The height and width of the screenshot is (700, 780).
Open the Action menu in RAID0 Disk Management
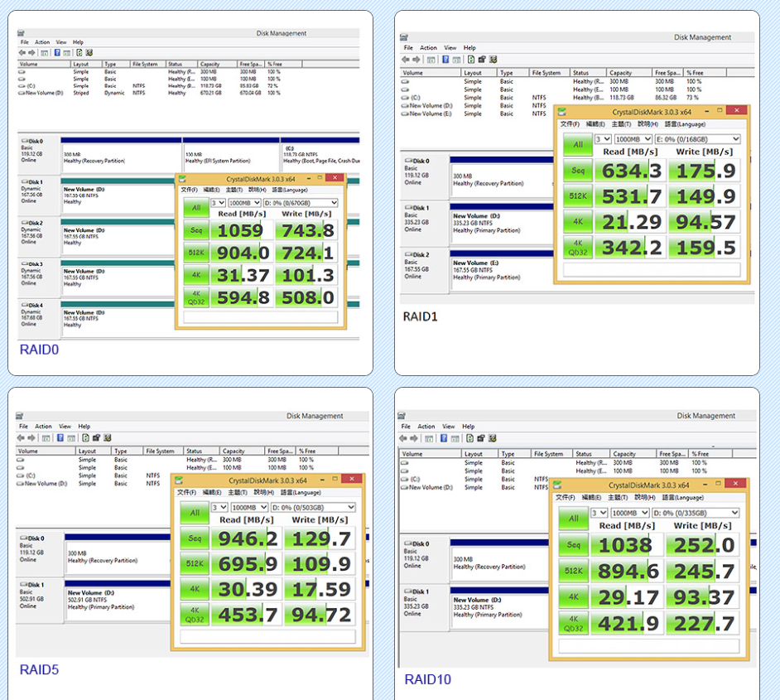pyautogui.click(x=42, y=42)
